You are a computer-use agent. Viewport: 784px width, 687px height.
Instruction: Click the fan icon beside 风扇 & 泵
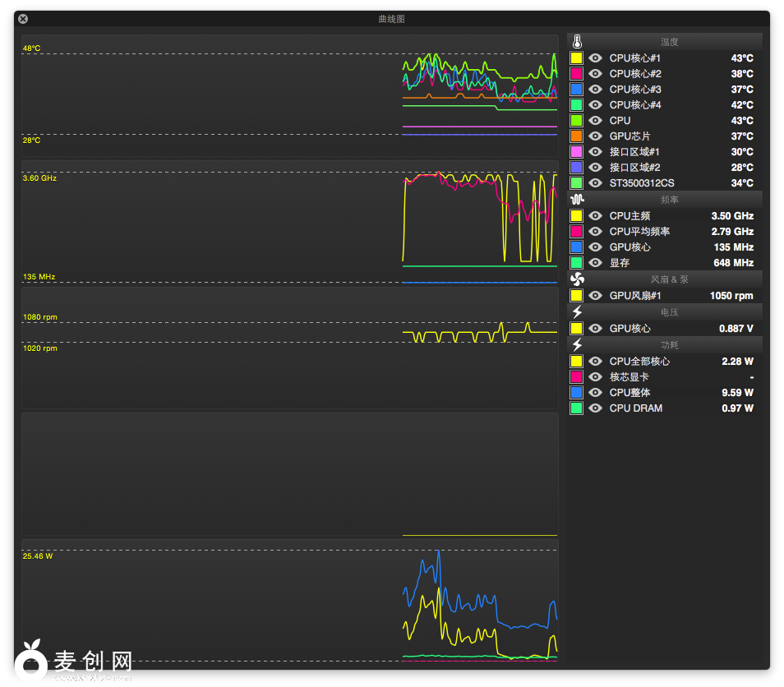(x=577, y=279)
